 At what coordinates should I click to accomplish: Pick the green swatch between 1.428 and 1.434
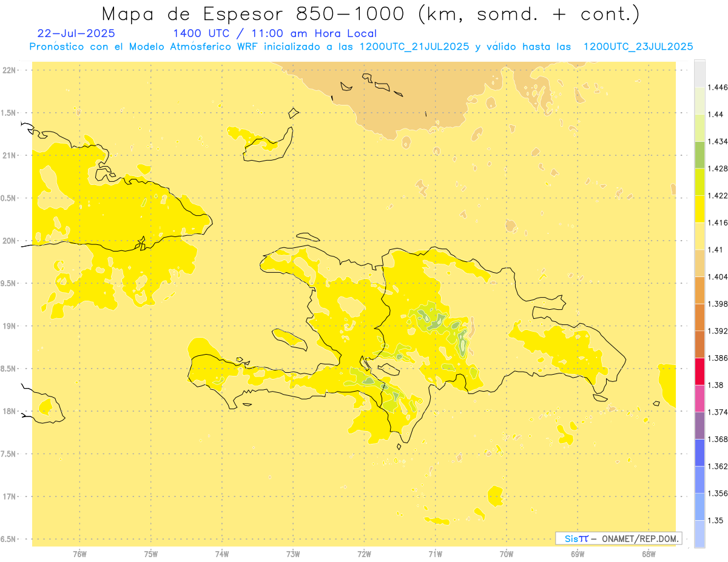699,155
